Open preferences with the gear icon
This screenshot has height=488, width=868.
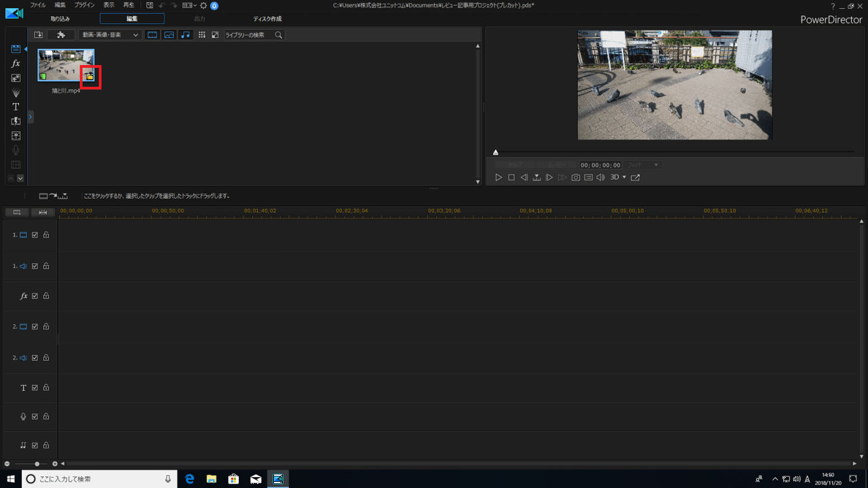[203, 5]
